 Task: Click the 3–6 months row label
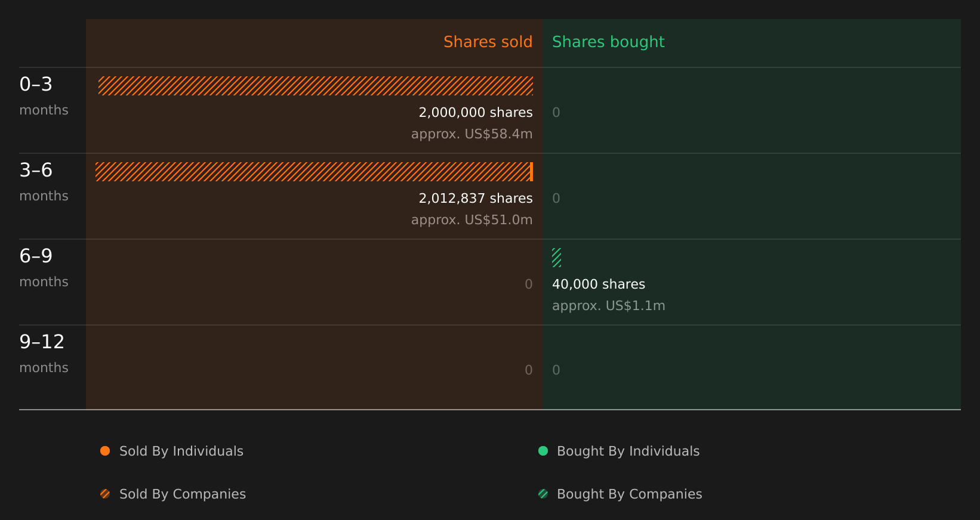[x=44, y=181]
